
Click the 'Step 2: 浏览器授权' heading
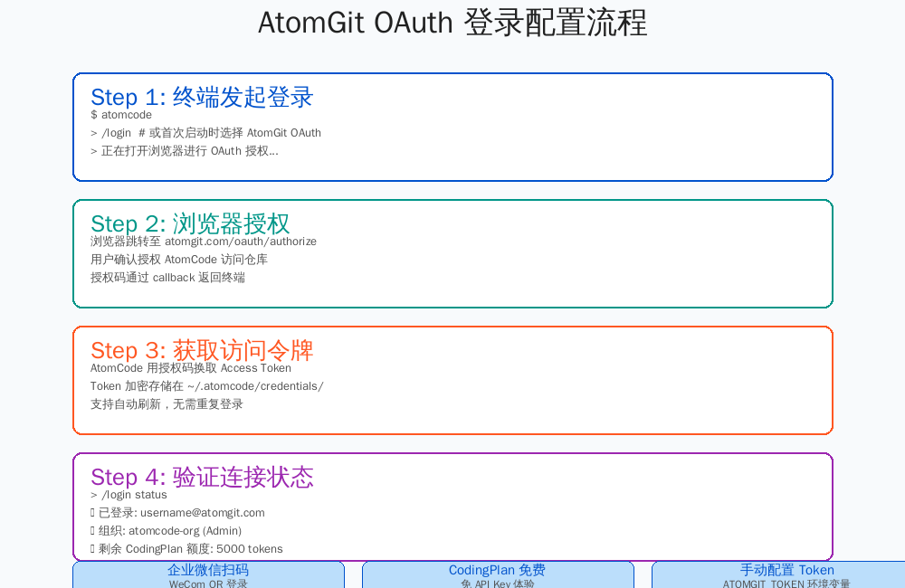coord(190,223)
